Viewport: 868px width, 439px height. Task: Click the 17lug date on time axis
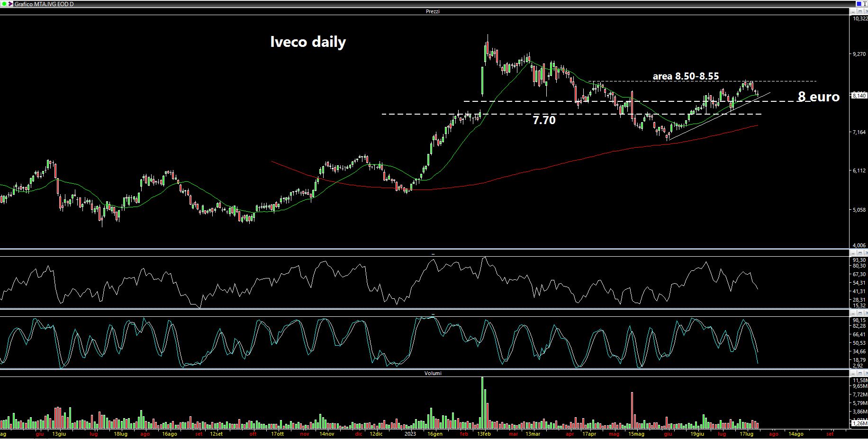point(746,434)
